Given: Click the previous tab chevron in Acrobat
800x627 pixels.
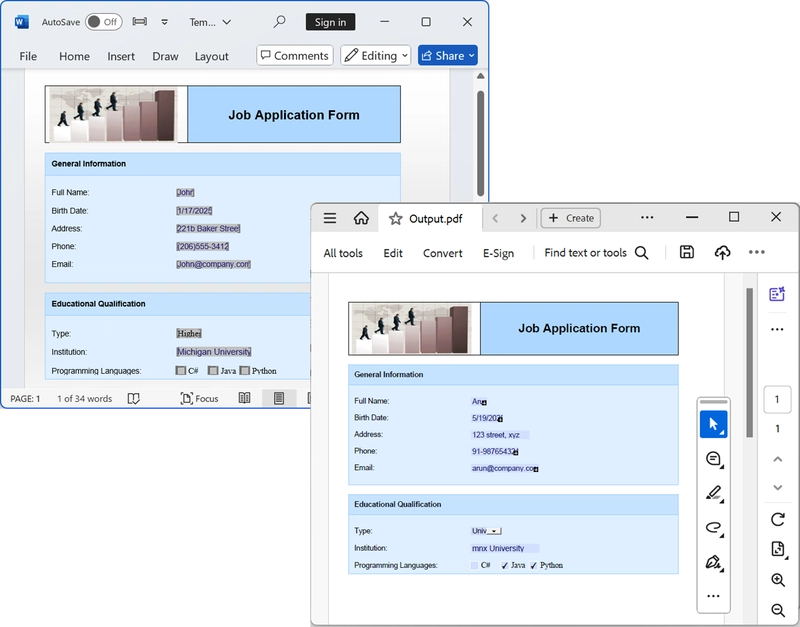Looking at the screenshot, I should pyautogui.click(x=495, y=218).
